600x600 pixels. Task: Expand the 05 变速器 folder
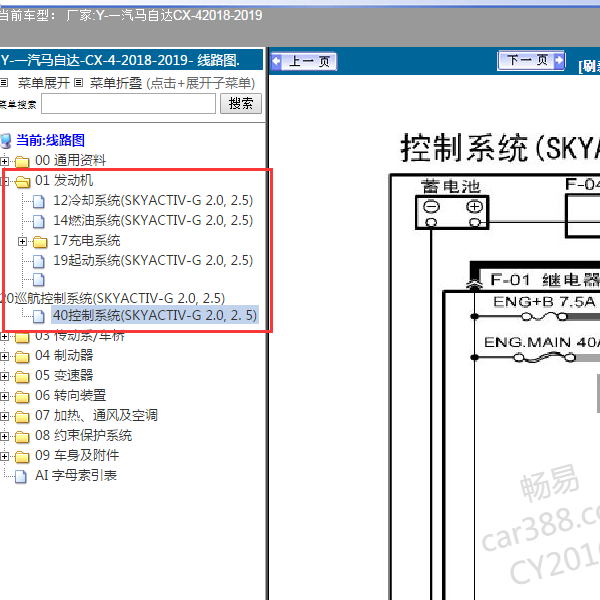(x=5, y=376)
